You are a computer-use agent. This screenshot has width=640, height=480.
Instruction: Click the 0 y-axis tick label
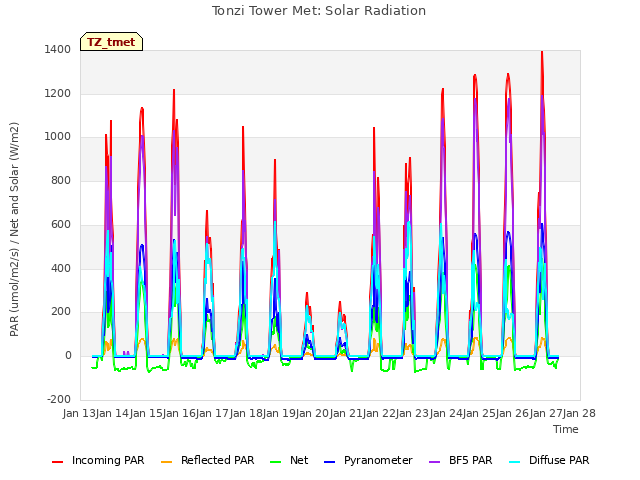tap(68, 356)
